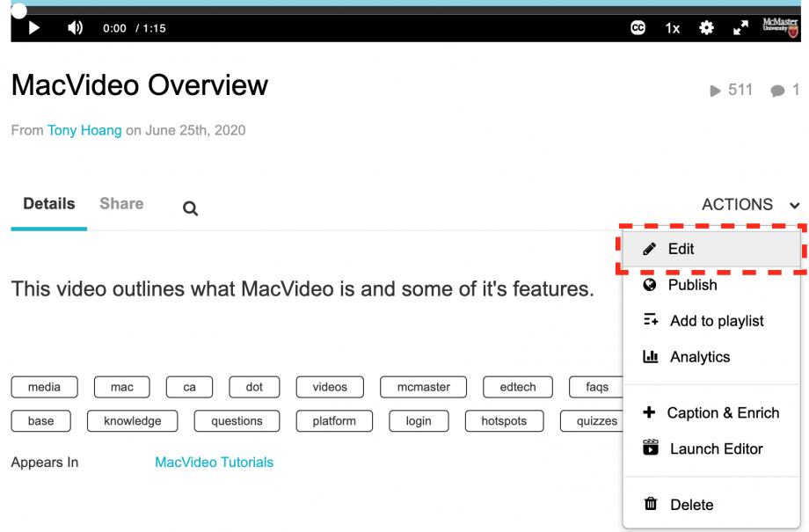This screenshot has width=809, height=532.
Task: Click the hotspots tag
Action: tap(504, 421)
